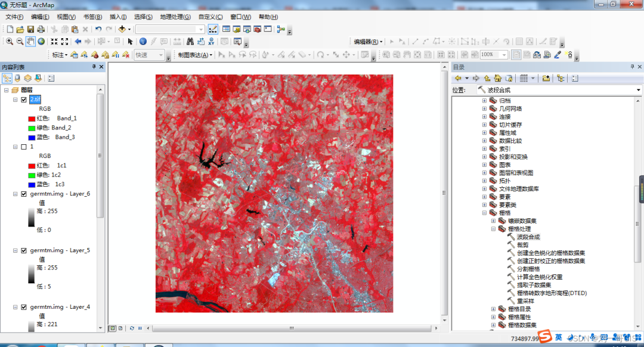Collapse the 栅格处理 toolset
The width and height of the screenshot is (644, 347).
point(493,229)
